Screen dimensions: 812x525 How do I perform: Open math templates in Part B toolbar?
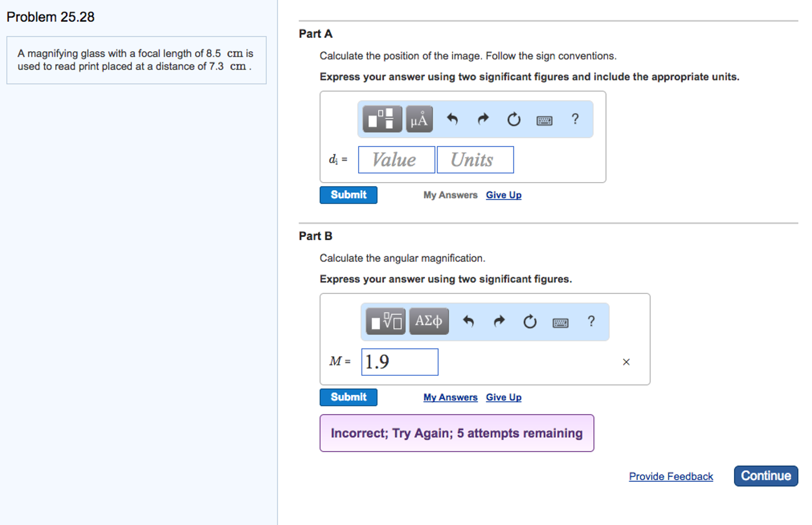pos(385,321)
